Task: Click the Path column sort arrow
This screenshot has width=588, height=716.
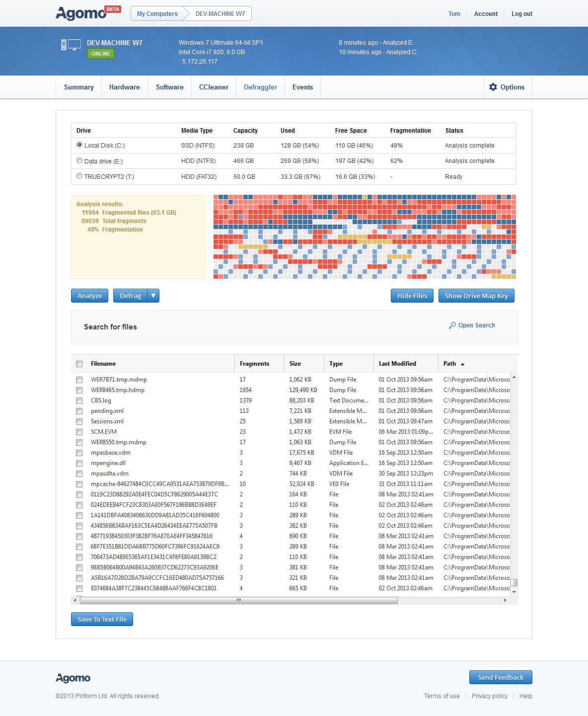Action: (462, 364)
